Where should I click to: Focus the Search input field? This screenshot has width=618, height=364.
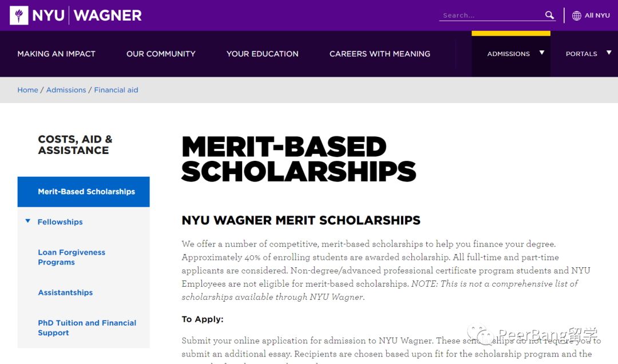[491, 15]
